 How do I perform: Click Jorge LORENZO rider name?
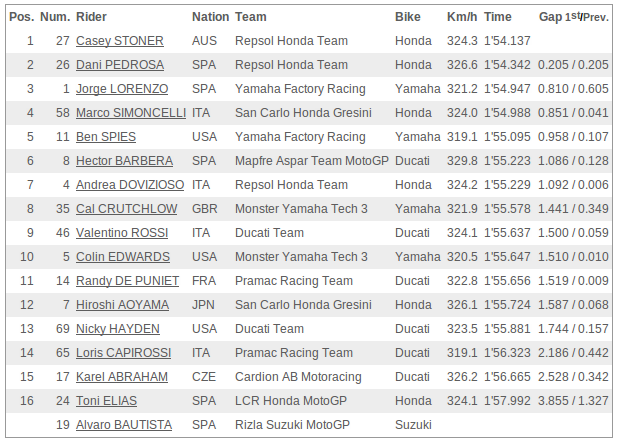tap(122, 89)
